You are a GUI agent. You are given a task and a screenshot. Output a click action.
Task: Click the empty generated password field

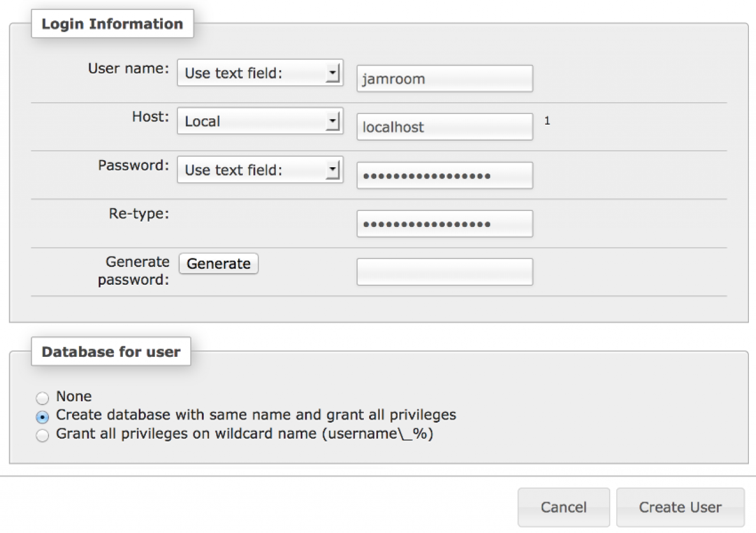coord(444,272)
